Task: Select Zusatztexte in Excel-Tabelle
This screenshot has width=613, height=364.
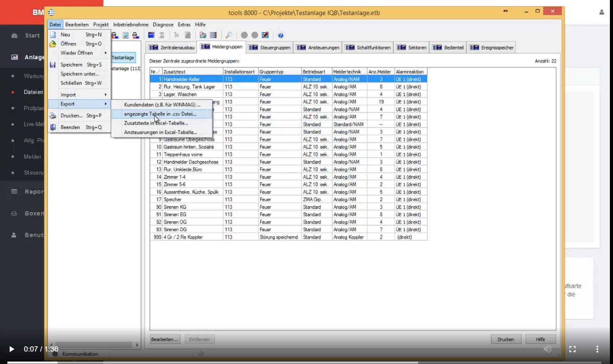Action: click(x=162, y=123)
